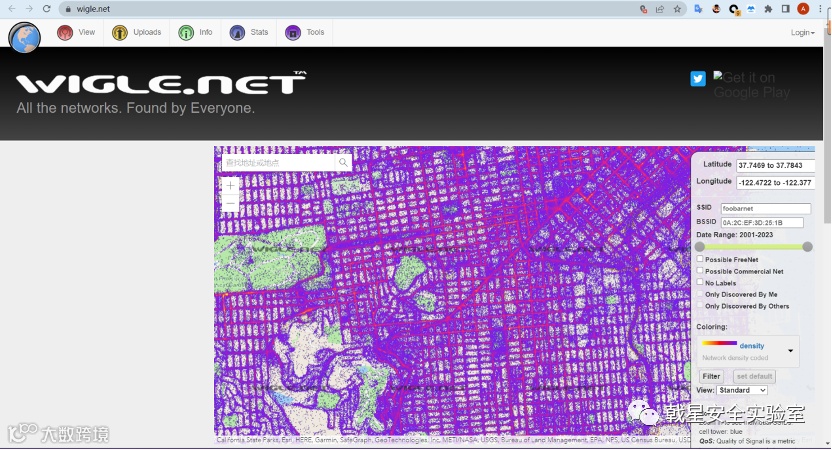Click the blue cloud-shaped extension icon

751,9
